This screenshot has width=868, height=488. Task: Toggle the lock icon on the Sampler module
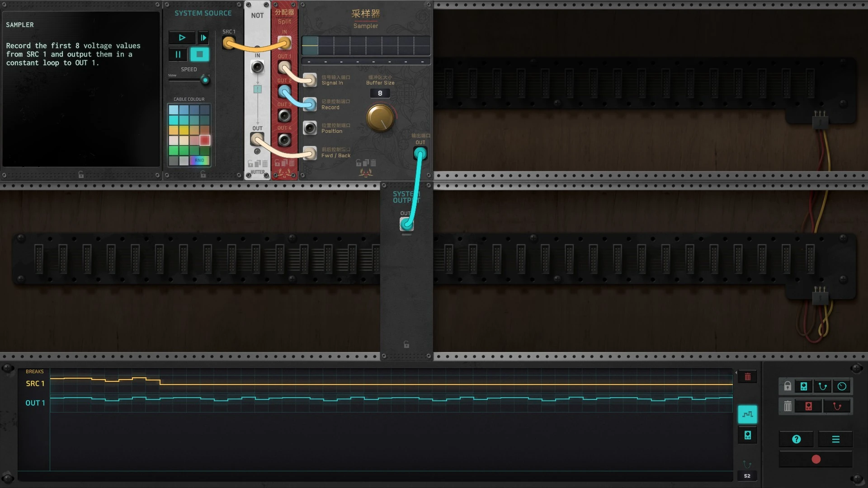click(x=359, y=163)
